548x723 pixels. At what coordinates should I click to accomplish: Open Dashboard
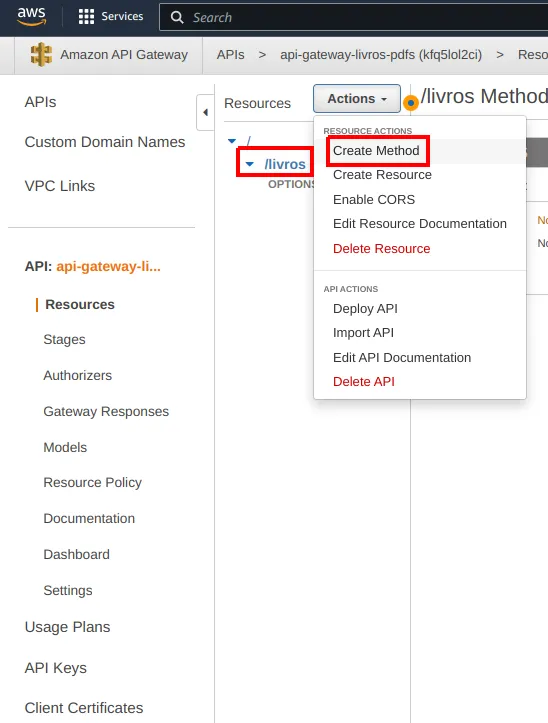point(77,554)
